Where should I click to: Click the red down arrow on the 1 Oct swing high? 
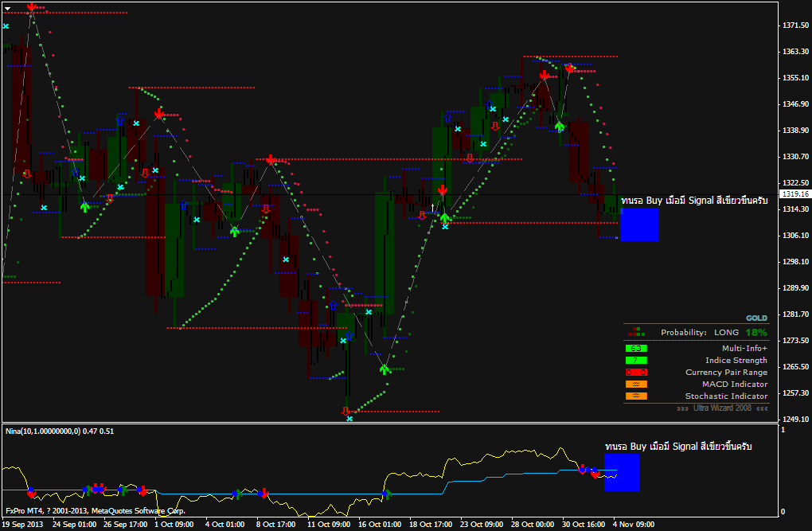[x=159, y=114]
